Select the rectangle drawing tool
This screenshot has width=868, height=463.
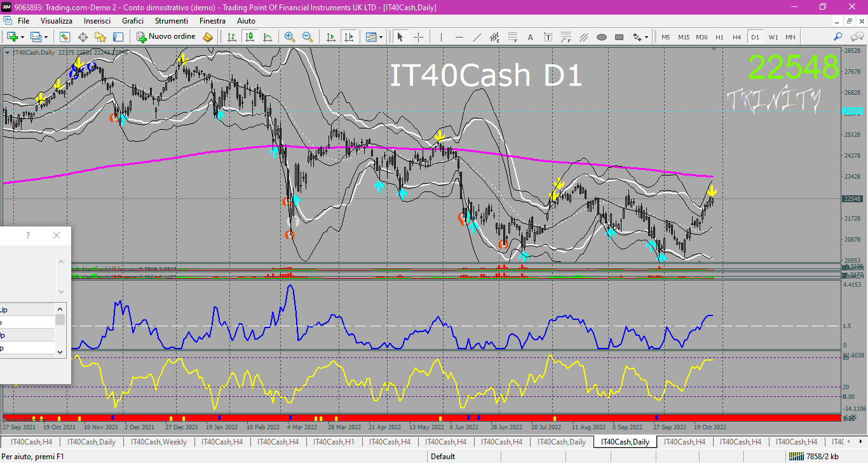pyautogui.click(x=619, y=37)
